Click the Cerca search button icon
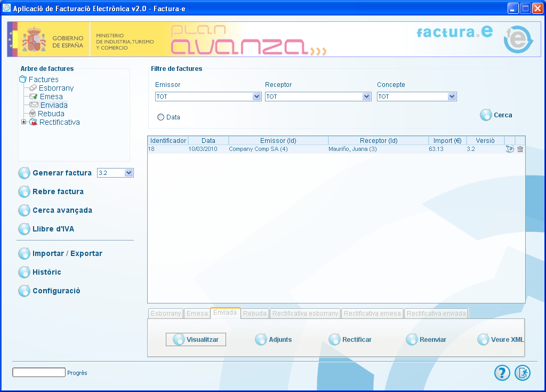Image resolution: width=546 pixels, height=392 pixels. tap(486, 115)
